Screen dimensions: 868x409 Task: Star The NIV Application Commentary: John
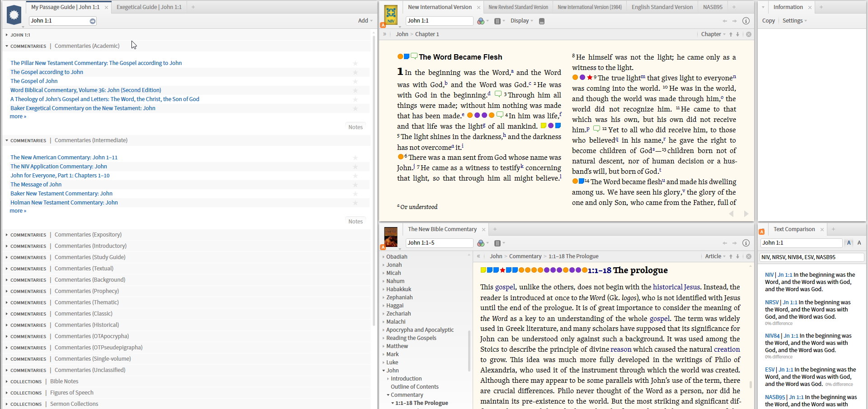355,167
